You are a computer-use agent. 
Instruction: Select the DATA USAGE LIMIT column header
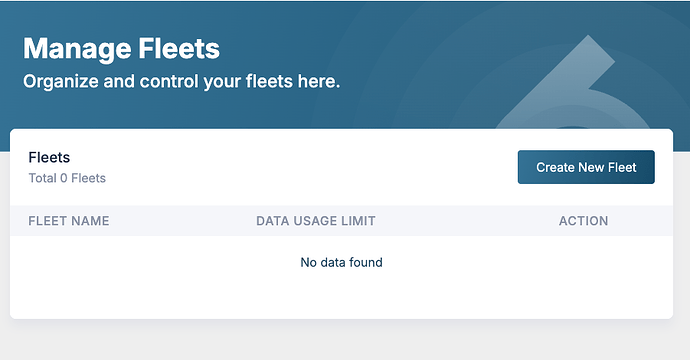(x=316, y=221)
